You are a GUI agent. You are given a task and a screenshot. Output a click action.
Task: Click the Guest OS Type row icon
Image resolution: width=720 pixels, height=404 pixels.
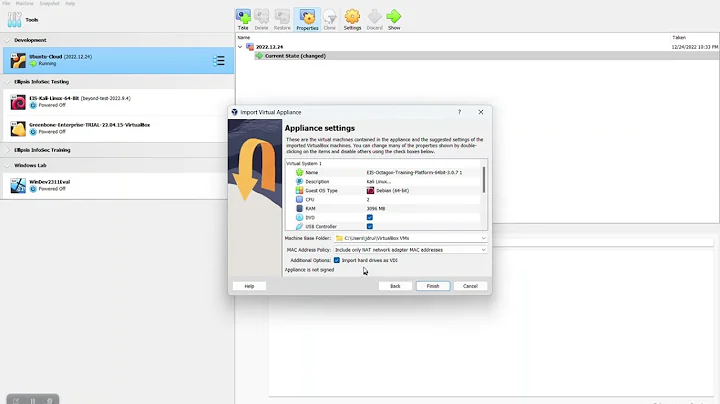coord(299,190)
